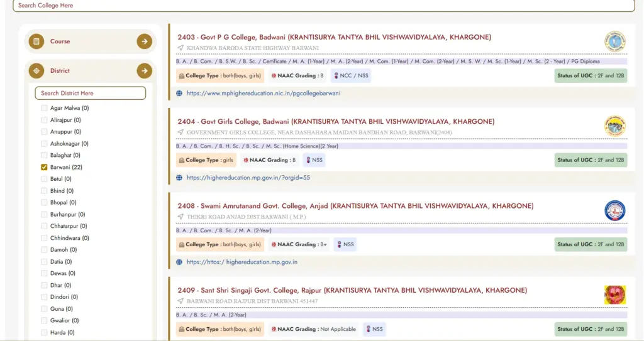Click NAAC Grading B+ badge icon

click(x=274, y=244)
